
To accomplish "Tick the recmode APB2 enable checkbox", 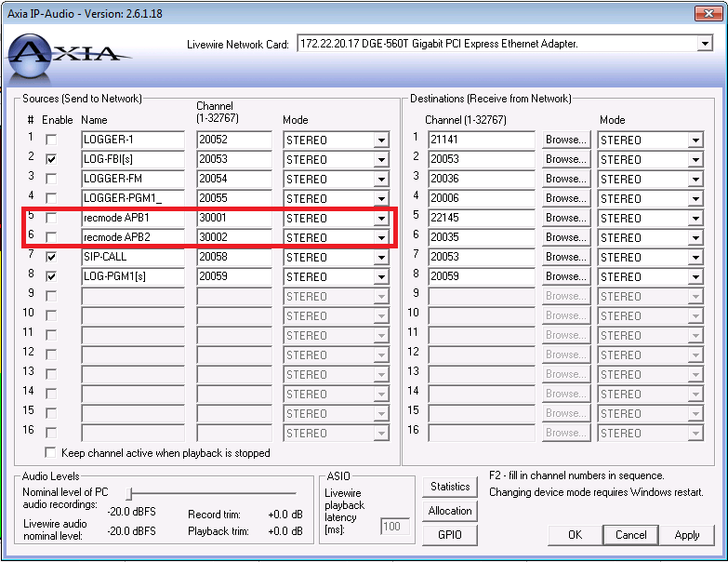I will tap(51, 237).
